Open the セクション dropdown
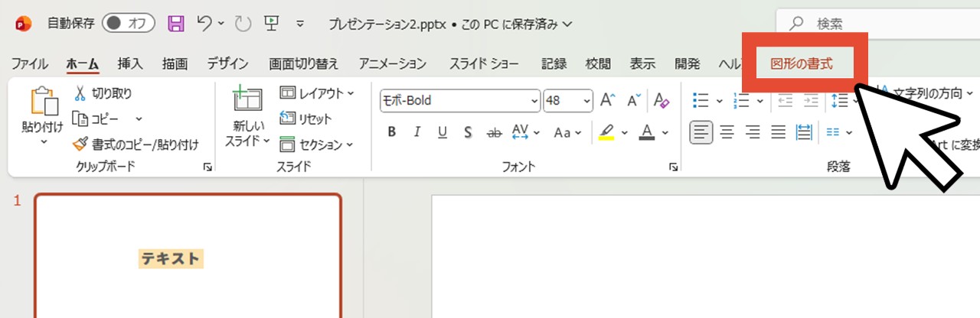The width and height of the screenshot is (980, 318). point(317,144)
